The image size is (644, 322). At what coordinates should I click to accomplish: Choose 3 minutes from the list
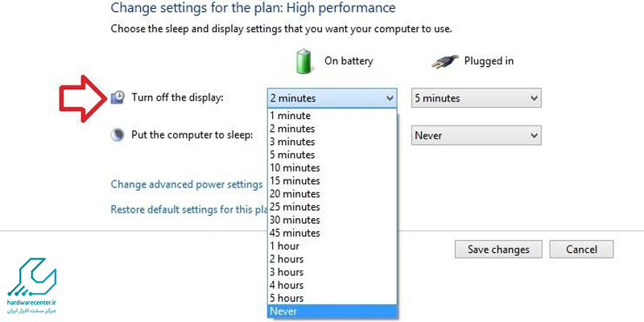point(332,142)
